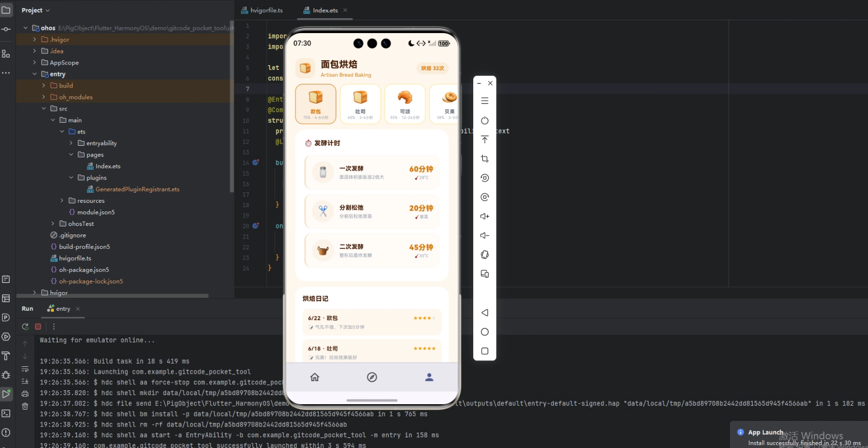
Task: Open Index.ets in project tree
Action: (104, 166)
